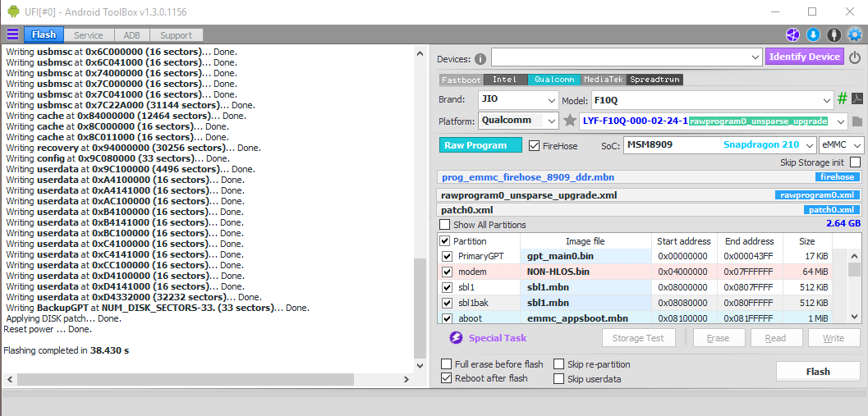Enable Skip Storage init checkbox
Screen dimensions: 868x416
point(855,162)
